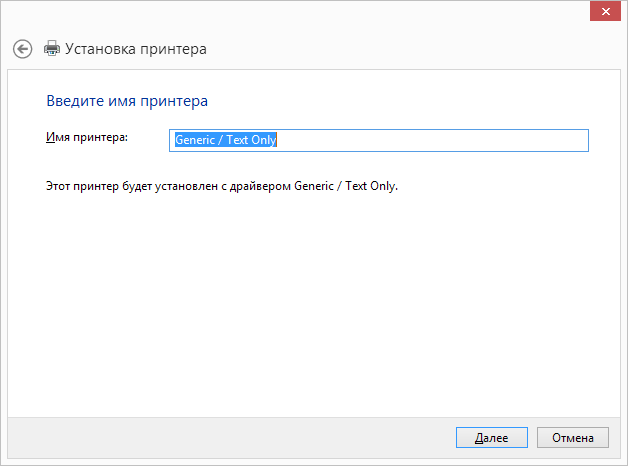
Task: Click the highlighted Generic / Text Only text
Action: coord(225,140)
